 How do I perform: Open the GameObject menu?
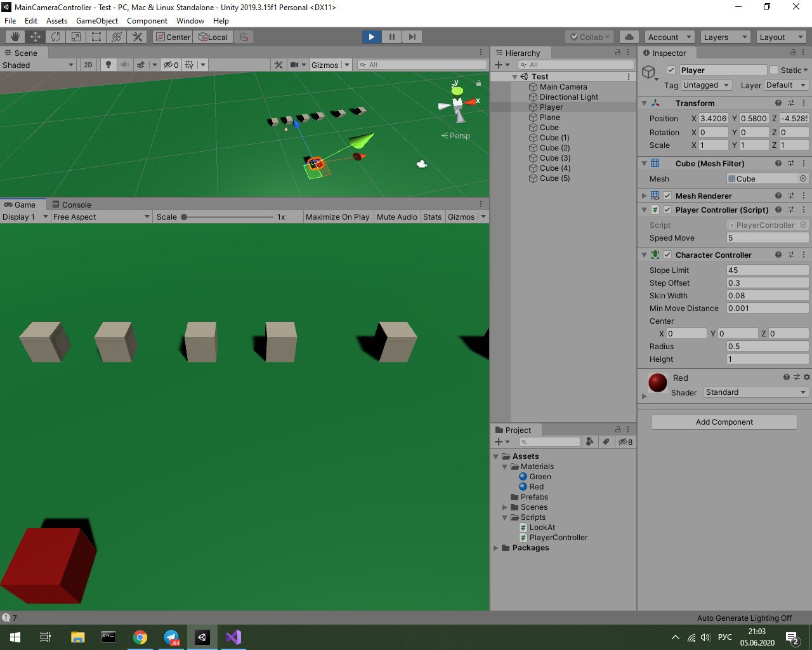point(97,21)
